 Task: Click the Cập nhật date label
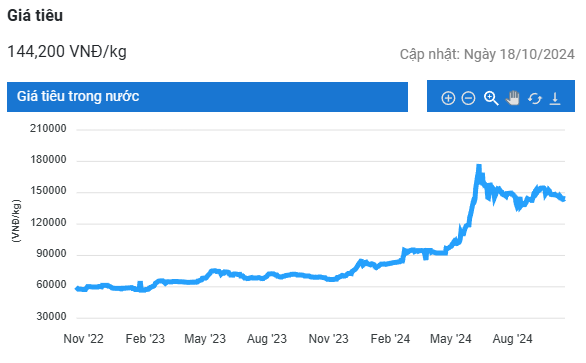487,55
